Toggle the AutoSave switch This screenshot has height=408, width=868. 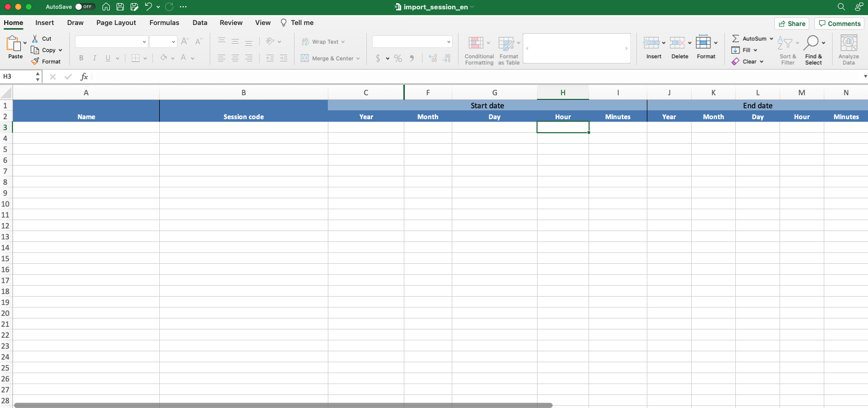coord(85,7)
